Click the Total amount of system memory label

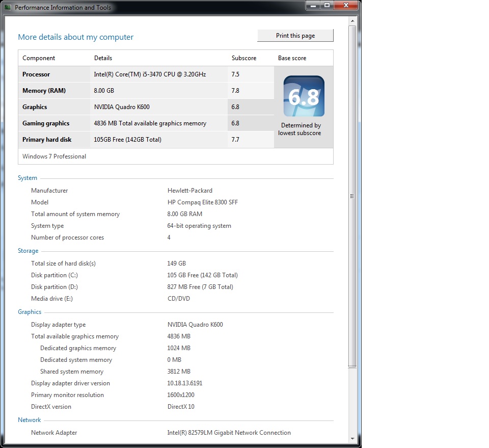click(x=75, y=214)
